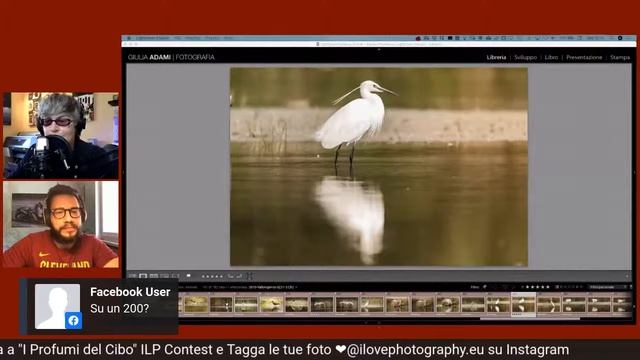Open the Apple menu in the macOS menu bar
This screenshot has width=640, height=360.
point(129,38)
